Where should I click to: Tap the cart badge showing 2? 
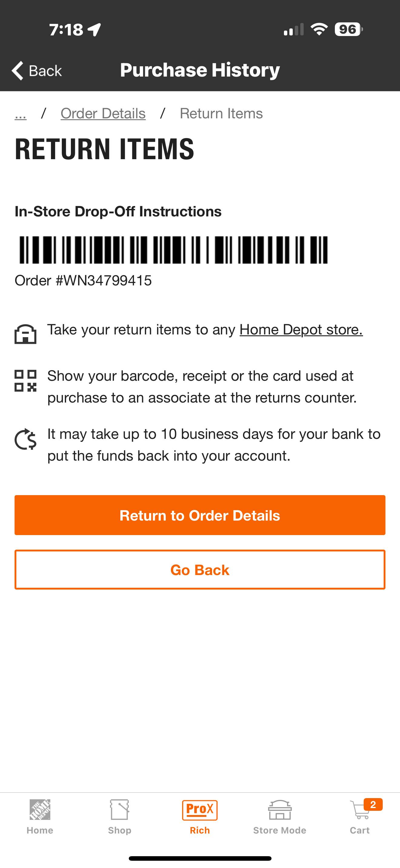(373, 805)
